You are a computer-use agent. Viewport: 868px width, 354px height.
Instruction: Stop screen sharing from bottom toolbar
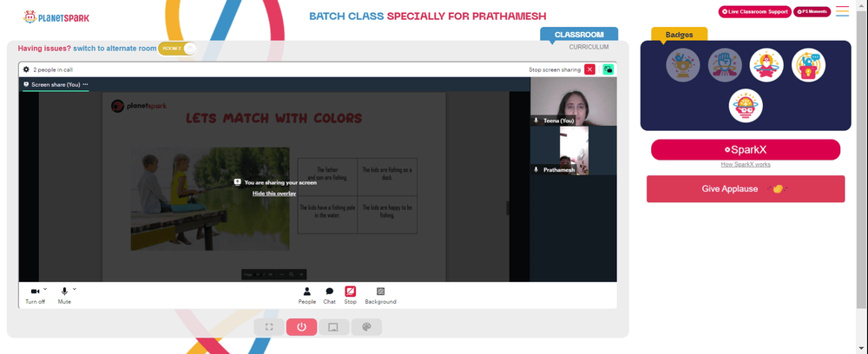(x=351, y=295)
